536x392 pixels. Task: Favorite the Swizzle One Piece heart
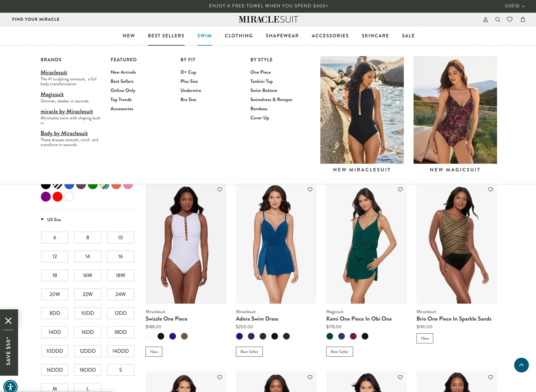coord(219,189)
